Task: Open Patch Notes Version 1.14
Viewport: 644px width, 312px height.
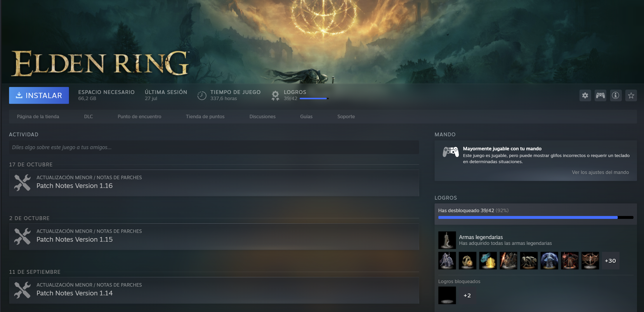Action: (214, 290)
